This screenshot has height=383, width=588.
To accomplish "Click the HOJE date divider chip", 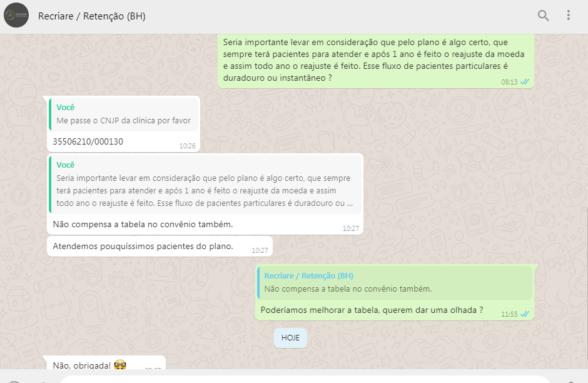I will [x=290, y=337].
